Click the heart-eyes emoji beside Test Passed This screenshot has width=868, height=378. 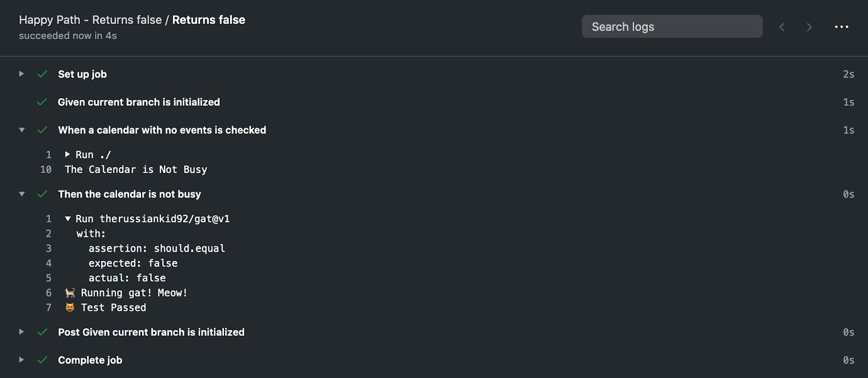click(70, 307)
